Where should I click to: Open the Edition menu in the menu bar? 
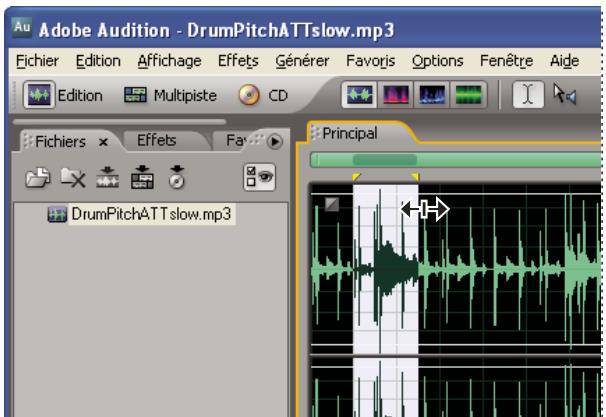[x=98, y=61]
